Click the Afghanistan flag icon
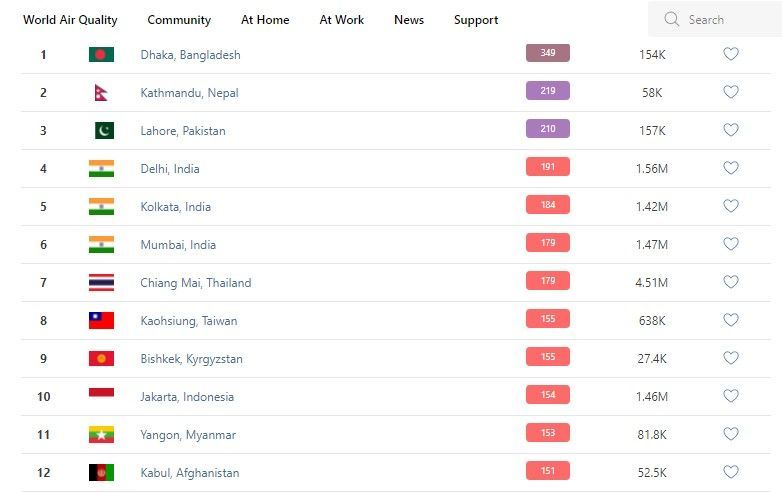 101,473
